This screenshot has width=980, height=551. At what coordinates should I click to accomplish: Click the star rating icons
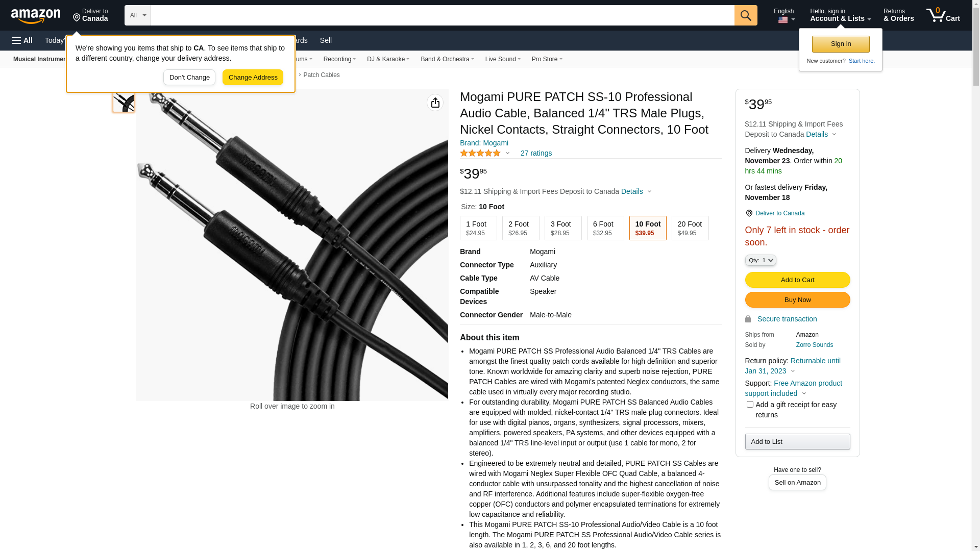point(480,153)
